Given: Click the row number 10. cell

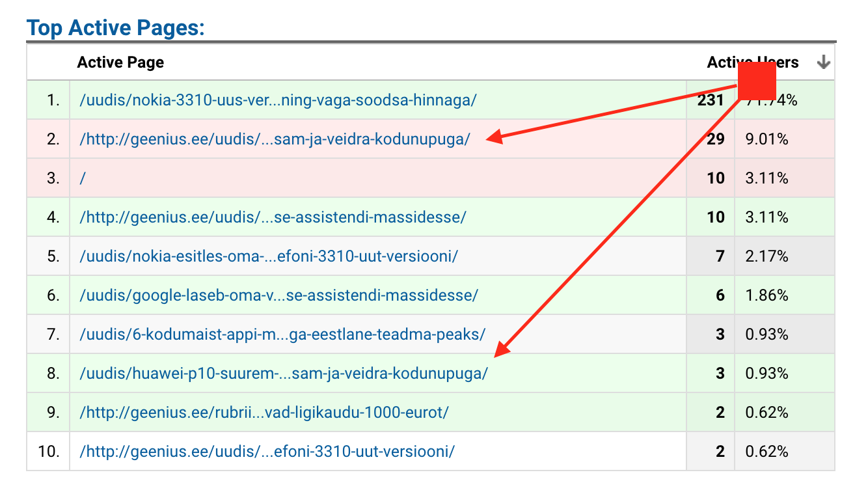Looking at the screenshot, I should coord(49,451).
